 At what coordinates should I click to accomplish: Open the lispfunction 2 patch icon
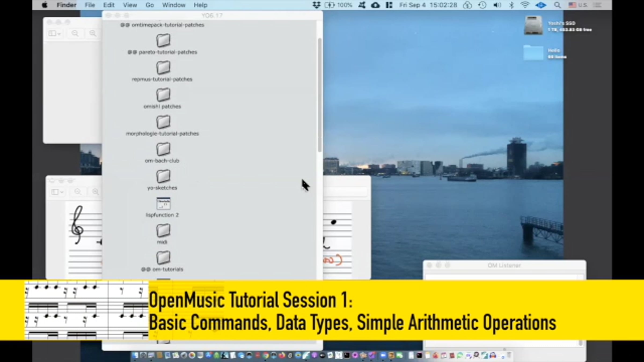[x=163, y=204]
